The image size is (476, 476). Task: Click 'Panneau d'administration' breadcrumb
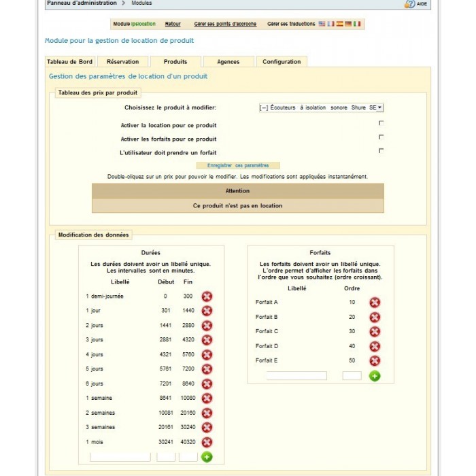[82, 3]
